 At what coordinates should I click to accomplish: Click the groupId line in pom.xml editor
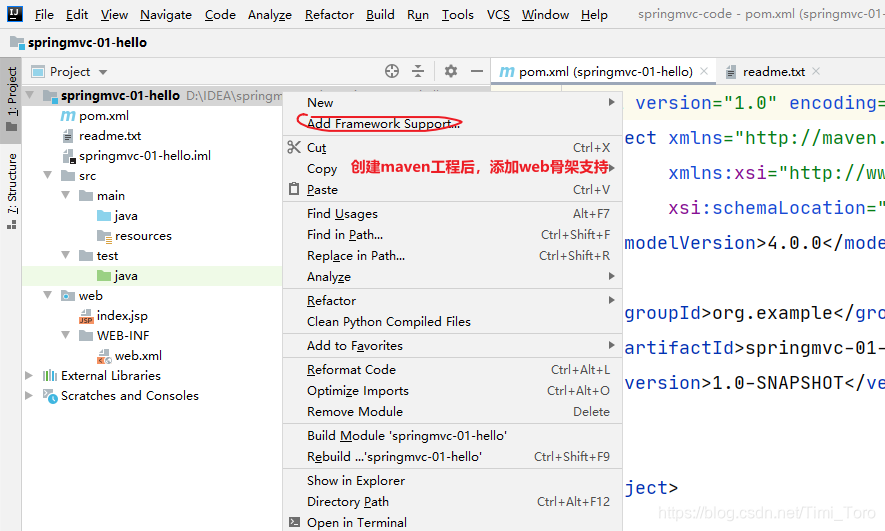(755, 313)
